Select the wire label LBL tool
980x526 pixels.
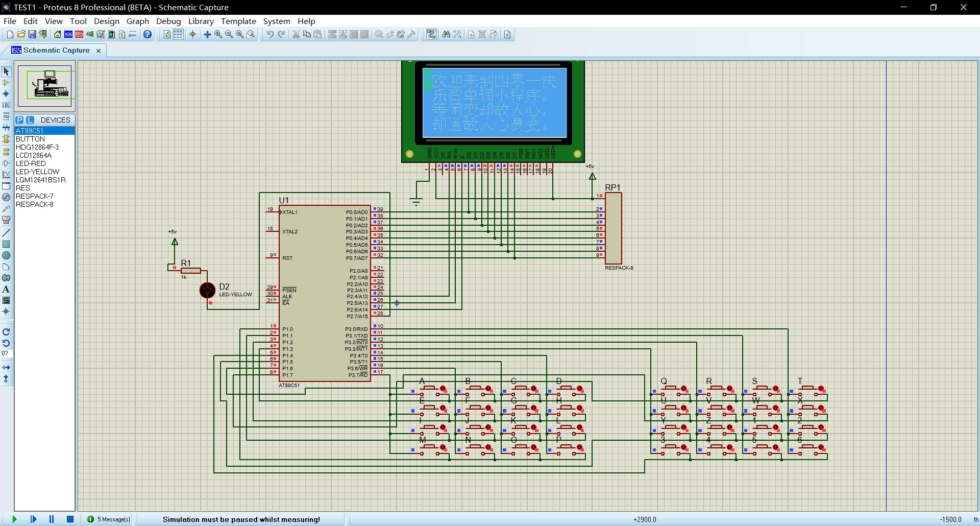[x=6, y=105]
